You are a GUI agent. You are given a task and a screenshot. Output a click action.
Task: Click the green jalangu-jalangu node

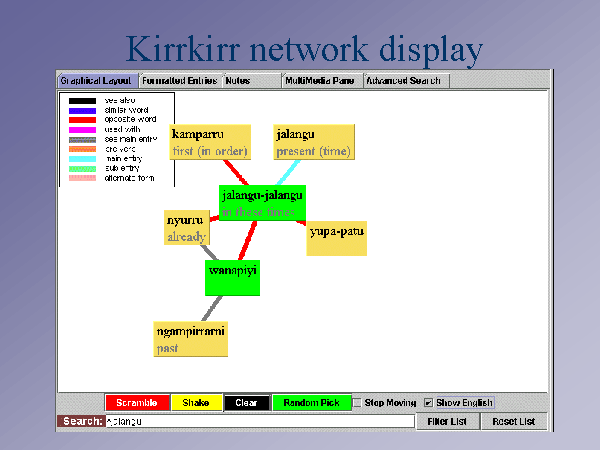(x=262, y=203)
